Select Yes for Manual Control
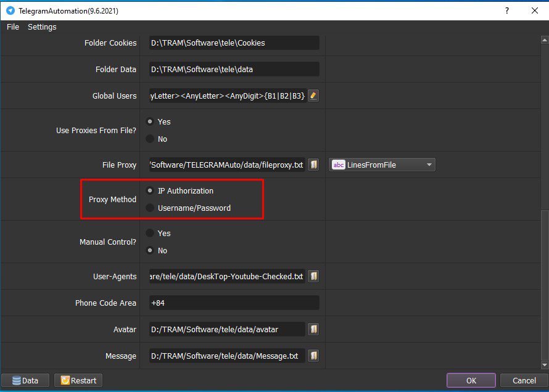The height and width of the screenshot is (392, 549). (x=150, y=233)
